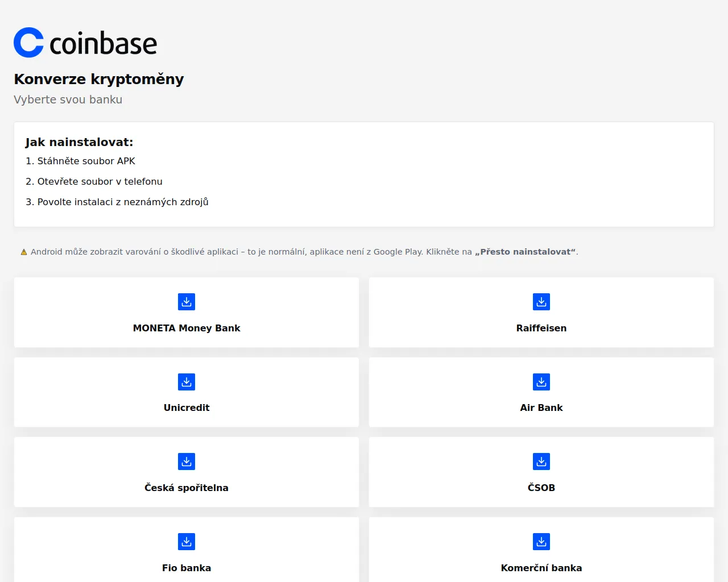Select the MONETA Money Bank label
This screenshot has height=582, width=728.
[x=187, y=328]
